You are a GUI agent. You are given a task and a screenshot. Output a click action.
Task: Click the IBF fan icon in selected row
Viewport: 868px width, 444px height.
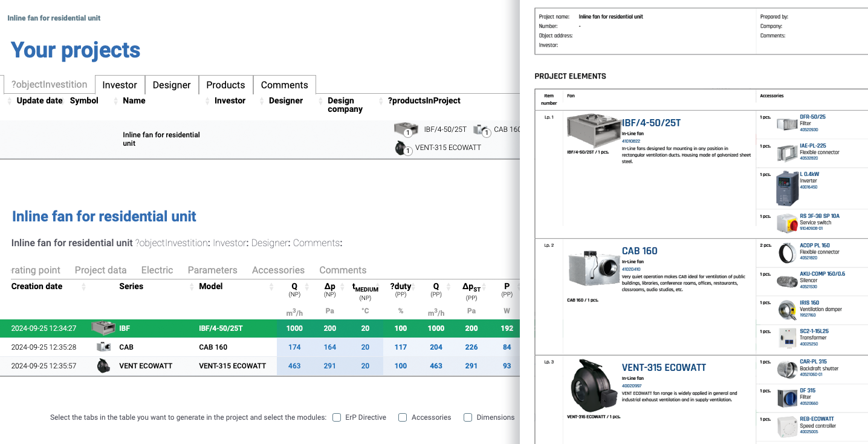pyautogui.click(x=103, y=328)
